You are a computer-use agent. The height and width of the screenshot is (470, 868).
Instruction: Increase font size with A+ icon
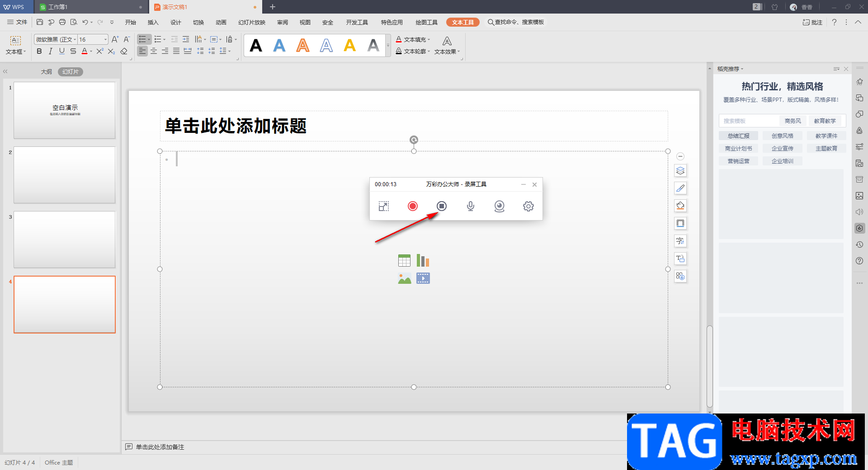click(x=115, y=39)
